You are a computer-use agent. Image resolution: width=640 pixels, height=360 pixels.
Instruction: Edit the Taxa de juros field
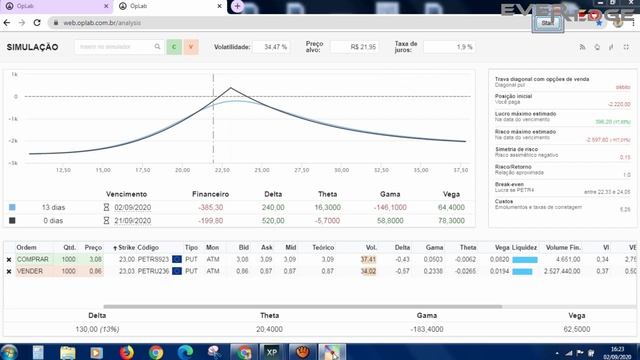click(449, 47)
